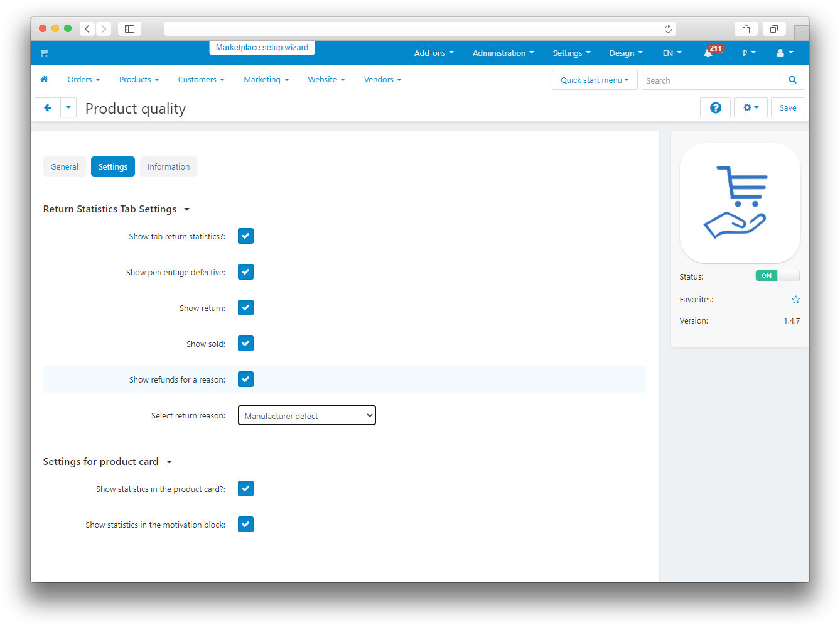The height and width of the screenshot is (627, 840).
Task: Switch to the General tab
Action: [x=65, y=167]
